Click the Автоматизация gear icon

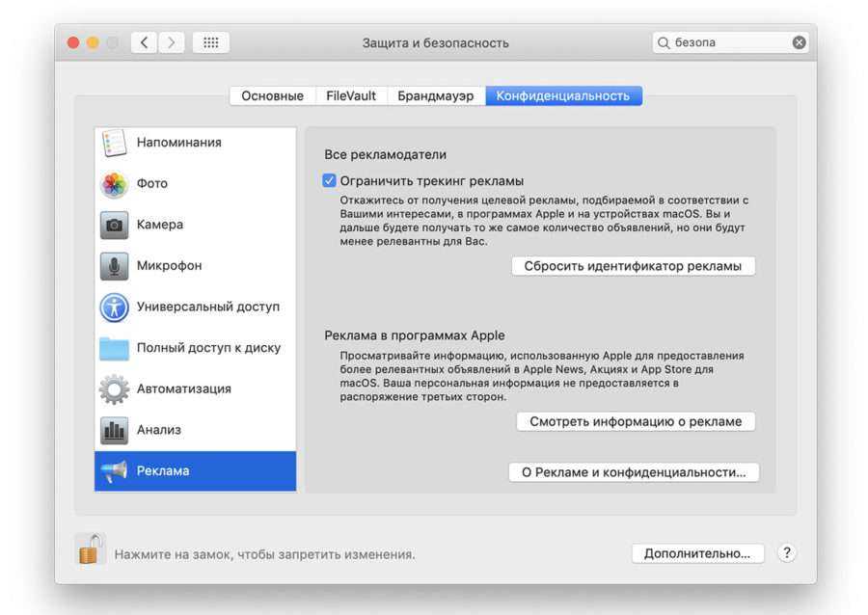point(115,389)
